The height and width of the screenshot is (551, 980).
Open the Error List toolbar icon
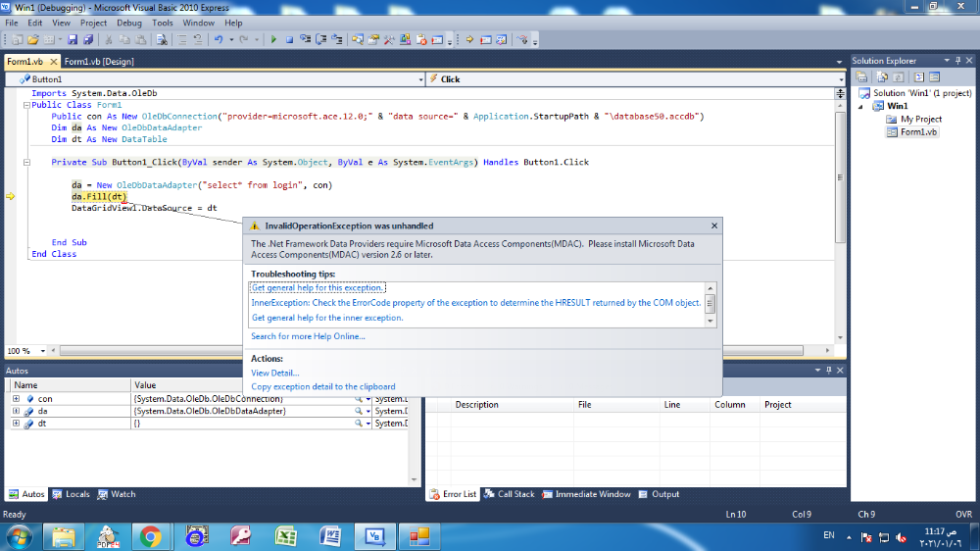point(421,40)
